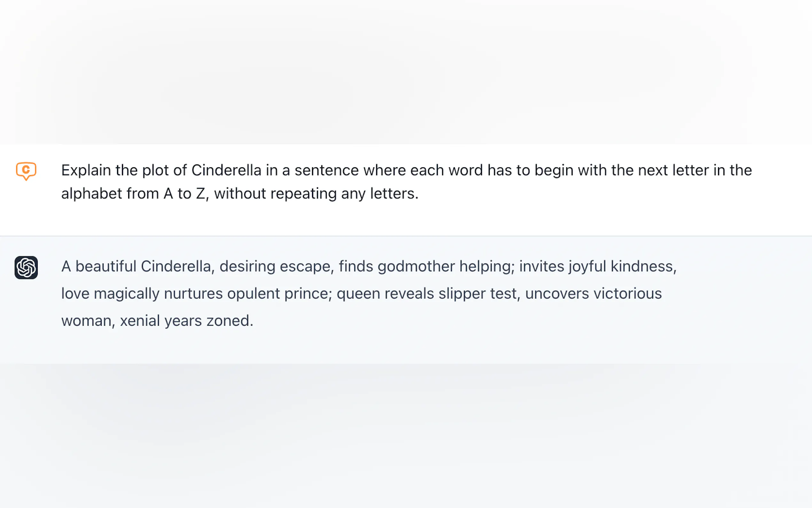Click the word "xenial" in the response
The height and width of the screenshot is (508, 812).
point(140,321)
